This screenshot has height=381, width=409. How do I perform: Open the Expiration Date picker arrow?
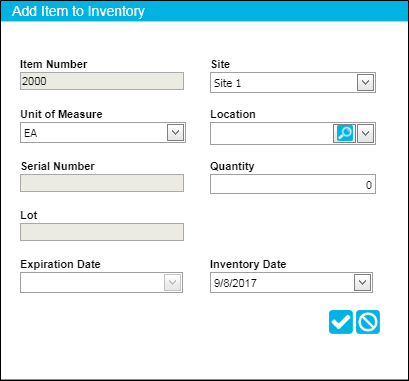pyautogui.click(x=172, y=283)
